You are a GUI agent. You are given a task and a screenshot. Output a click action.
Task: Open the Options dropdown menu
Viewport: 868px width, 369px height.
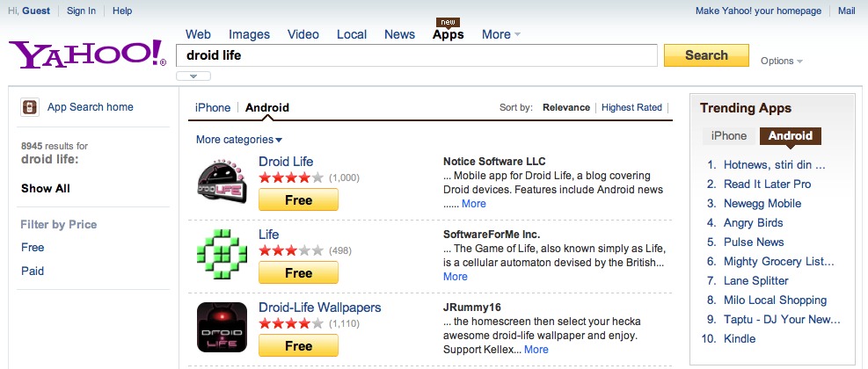tap(782, 61)
